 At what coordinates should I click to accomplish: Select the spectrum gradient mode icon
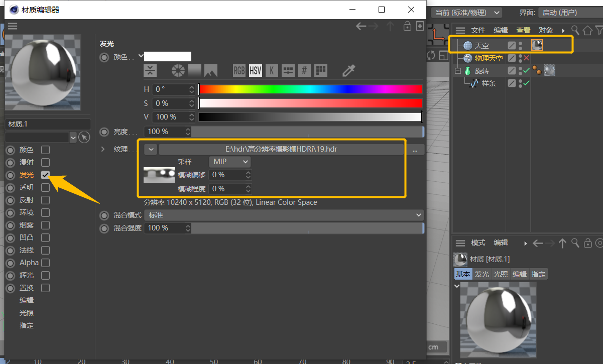pyautogui.click(x=194, y=70)
